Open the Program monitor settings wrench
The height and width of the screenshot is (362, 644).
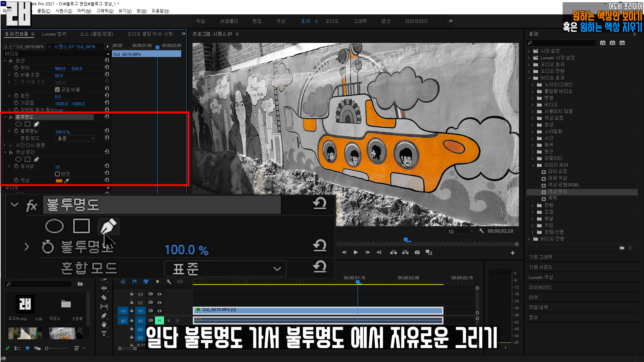click(481, 231)
